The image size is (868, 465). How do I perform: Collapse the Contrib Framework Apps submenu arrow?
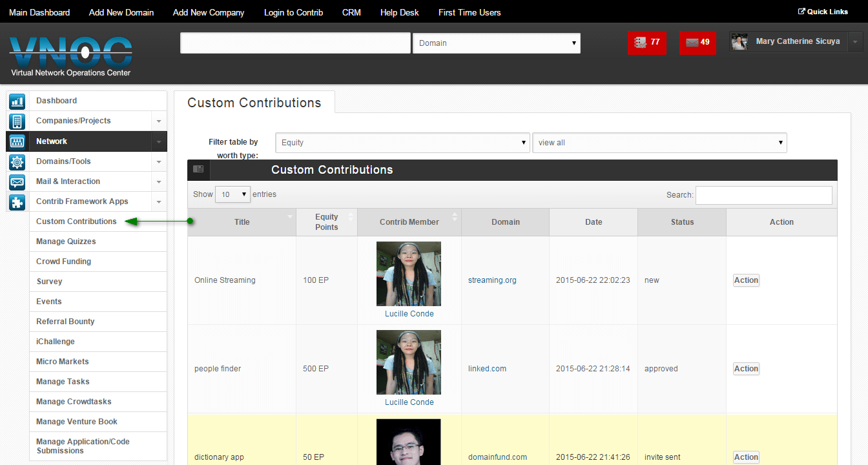158,202
